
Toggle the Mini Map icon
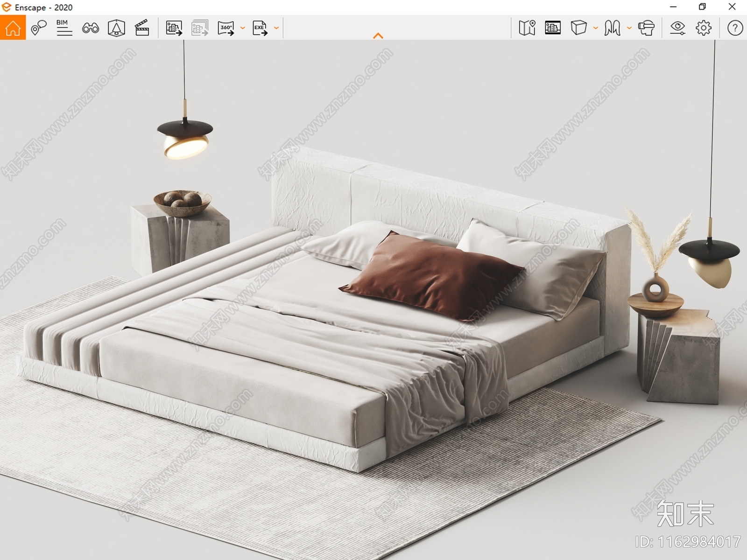(527, 28)
